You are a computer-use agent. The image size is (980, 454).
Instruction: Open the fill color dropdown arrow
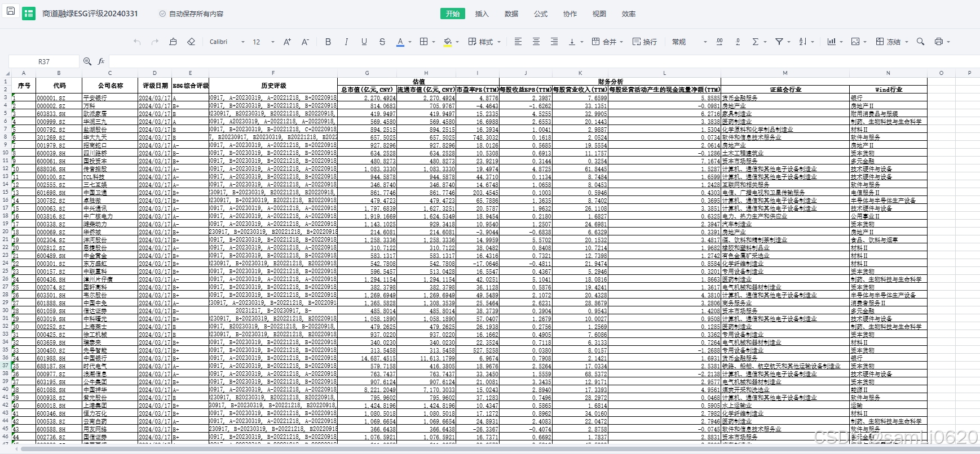point(457,42)
